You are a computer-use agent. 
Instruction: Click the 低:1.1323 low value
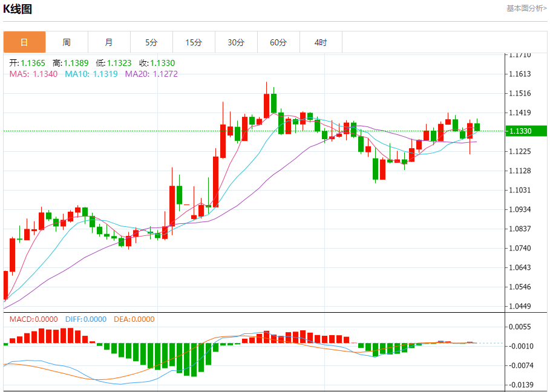114,63
